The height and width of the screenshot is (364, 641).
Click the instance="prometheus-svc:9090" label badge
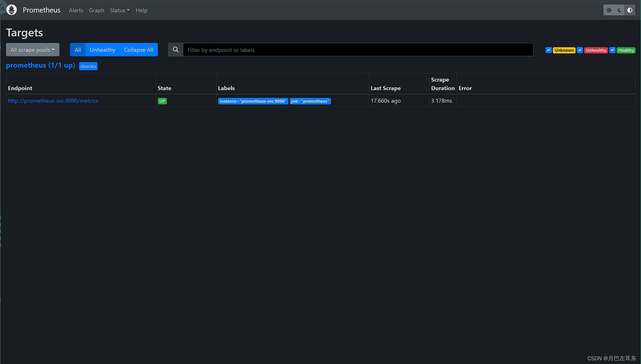point(253,101)
